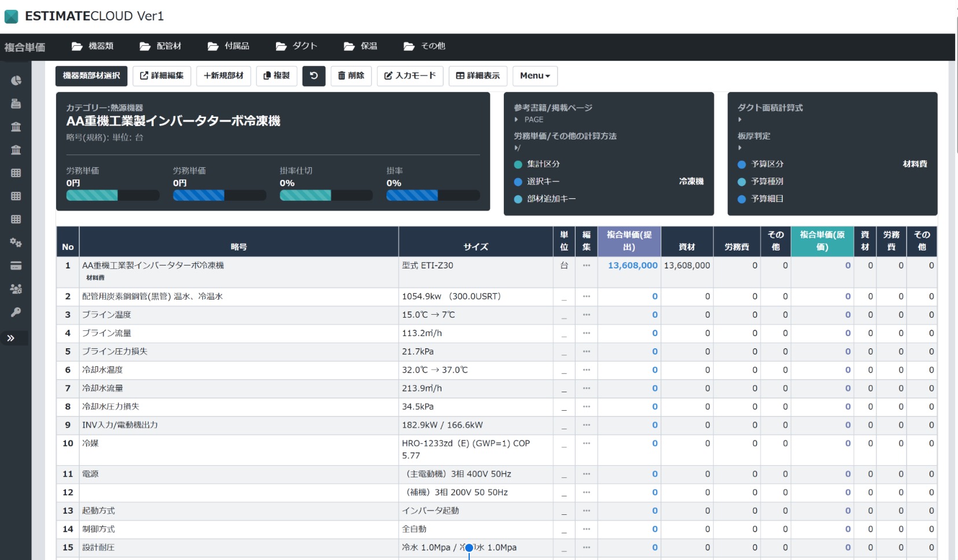Open the 配管材 folder menu
The width and height of the screenshot is (958, 560).
[161, 46]
